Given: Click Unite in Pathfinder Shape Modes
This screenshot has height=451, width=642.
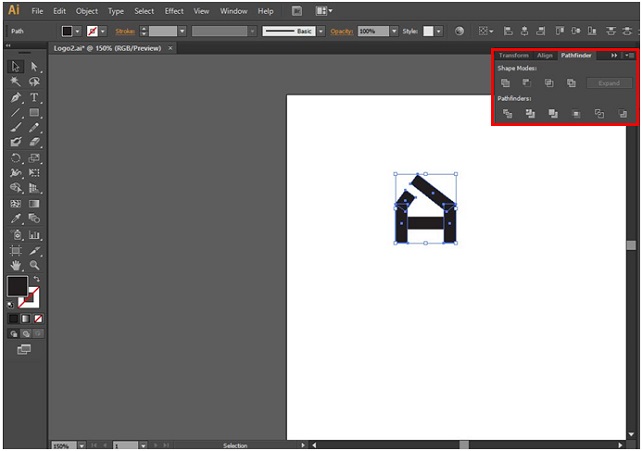Looking at the screenshot, I should tap(506, 83).
